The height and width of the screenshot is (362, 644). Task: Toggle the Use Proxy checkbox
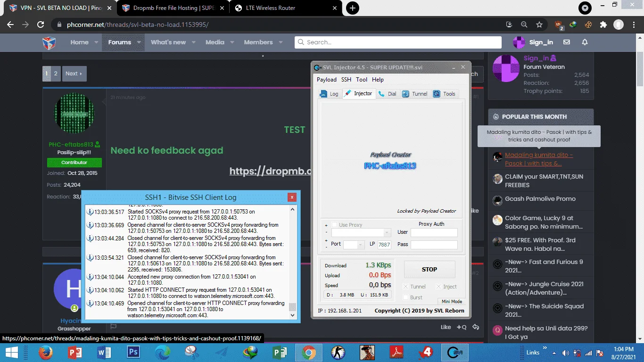334,225
